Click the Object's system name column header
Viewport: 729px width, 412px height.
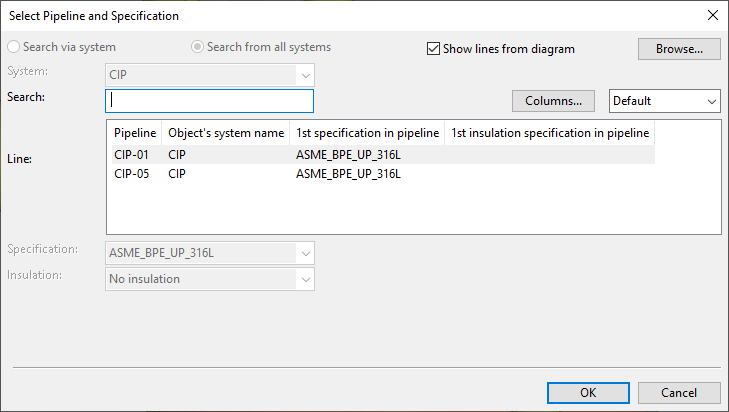pyautogui.click(x=225, y=133)
